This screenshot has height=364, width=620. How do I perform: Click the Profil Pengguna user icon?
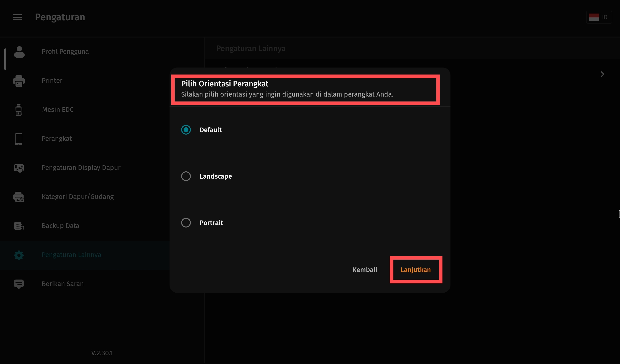pyautogui.click(x=19, y=52)
